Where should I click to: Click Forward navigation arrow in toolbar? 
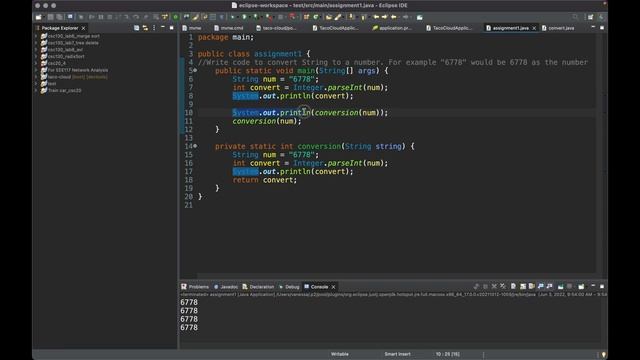(405, 17)
